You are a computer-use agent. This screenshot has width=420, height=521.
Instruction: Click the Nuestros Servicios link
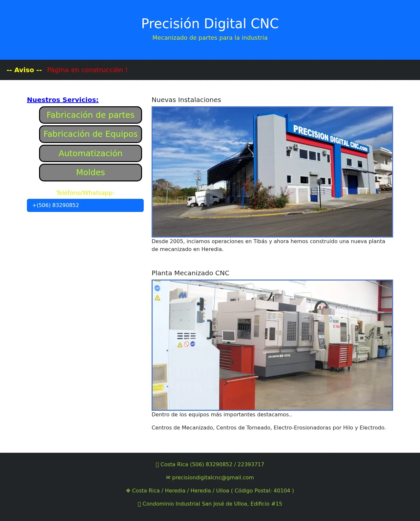(63, 100)
